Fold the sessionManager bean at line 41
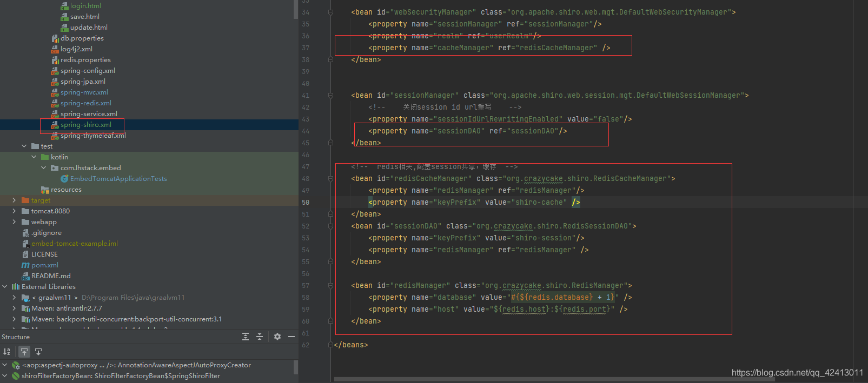This screenshot has height=383, width=868. point(330,95)
